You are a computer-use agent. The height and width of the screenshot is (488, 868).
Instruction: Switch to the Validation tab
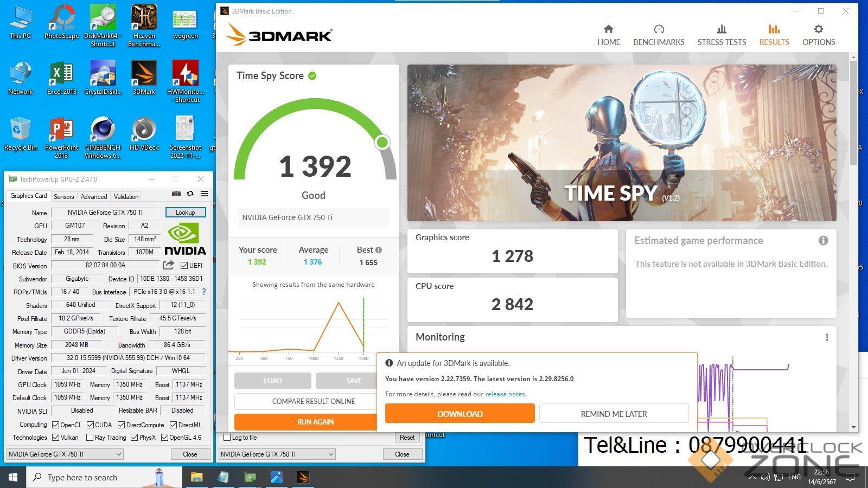[126, 196]
